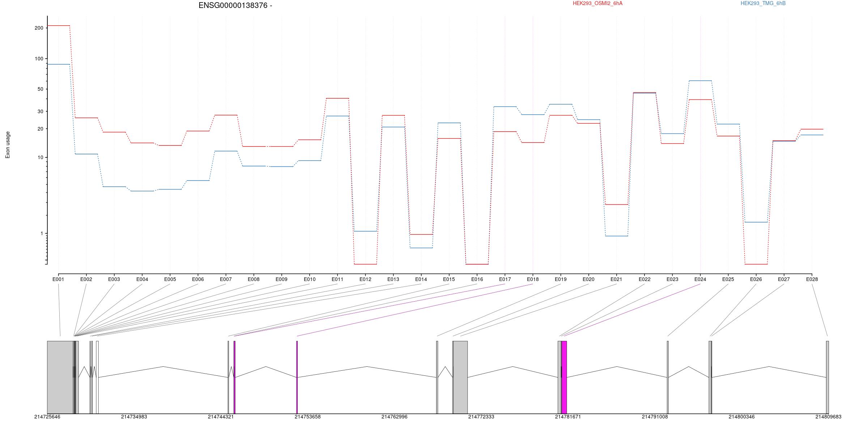Click the exon label E013

tap(393, 279)
